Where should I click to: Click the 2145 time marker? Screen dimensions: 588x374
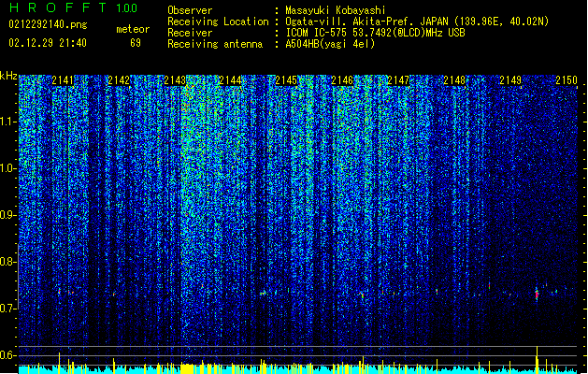pos(286,80)
